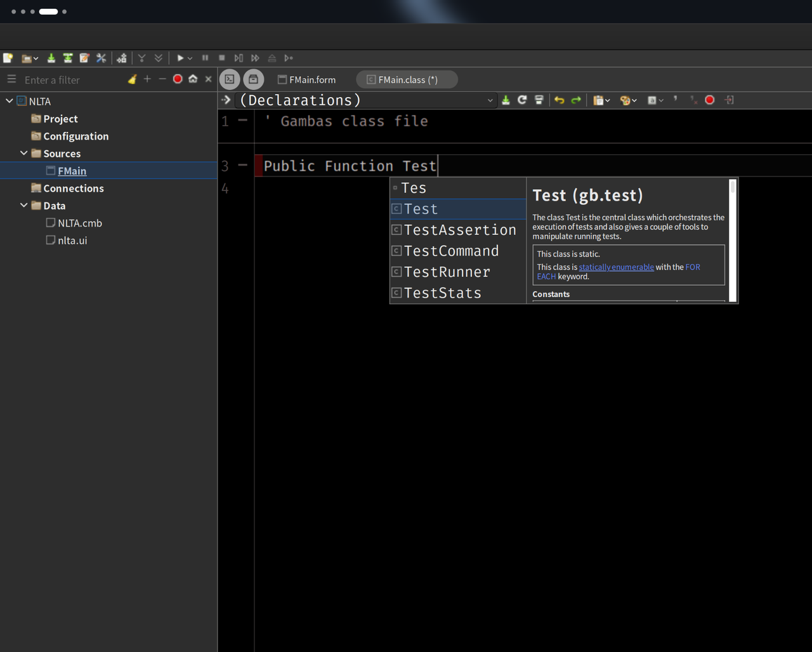Screen dimensions: 812x652
Task: Compile the project with the green download icon
Action: 51,58
